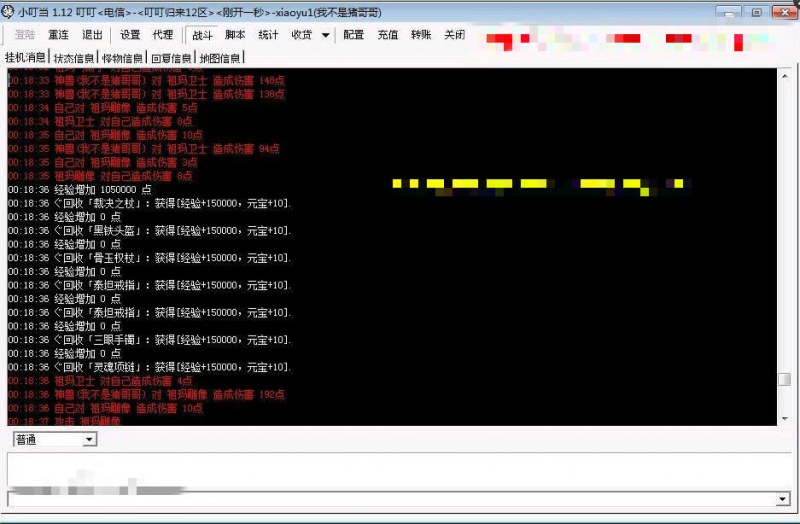Click the 充值 recharge toolbar button
Viewport: 800px width, 524px height.
point(387,35)
